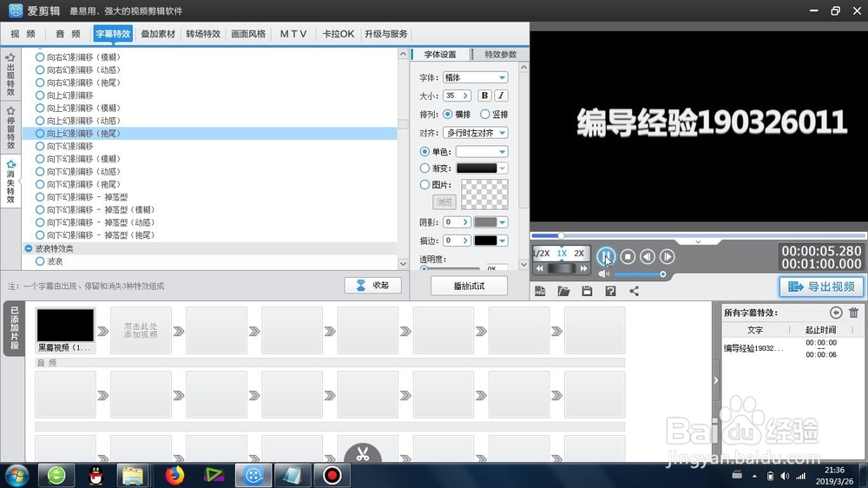Step to next frame button
868x488 pixels.
667,256
